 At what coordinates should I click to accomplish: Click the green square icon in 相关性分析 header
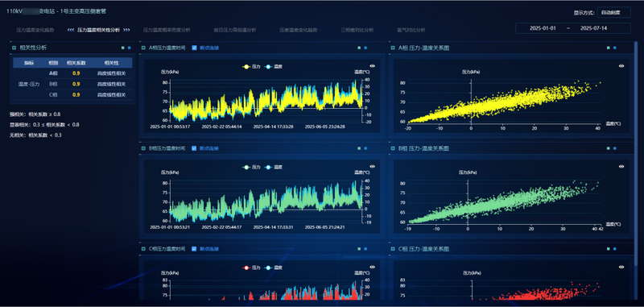[123, 48]
